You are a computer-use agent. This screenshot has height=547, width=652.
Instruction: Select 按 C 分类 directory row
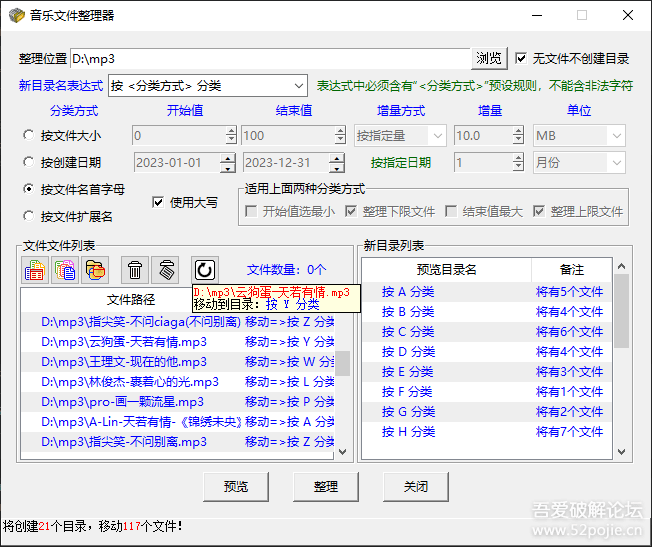click(487, 332)
